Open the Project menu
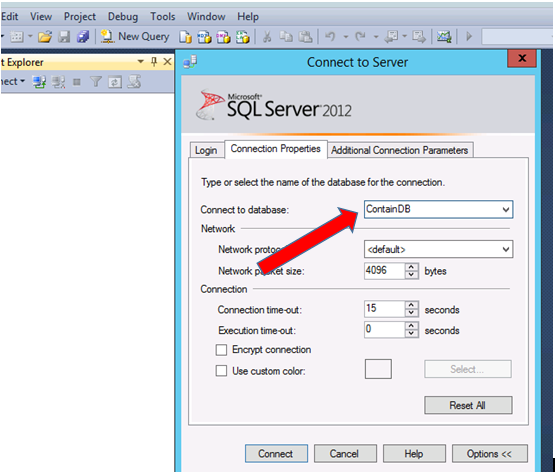This screenshot has width=556, height=473. [79, 16]
